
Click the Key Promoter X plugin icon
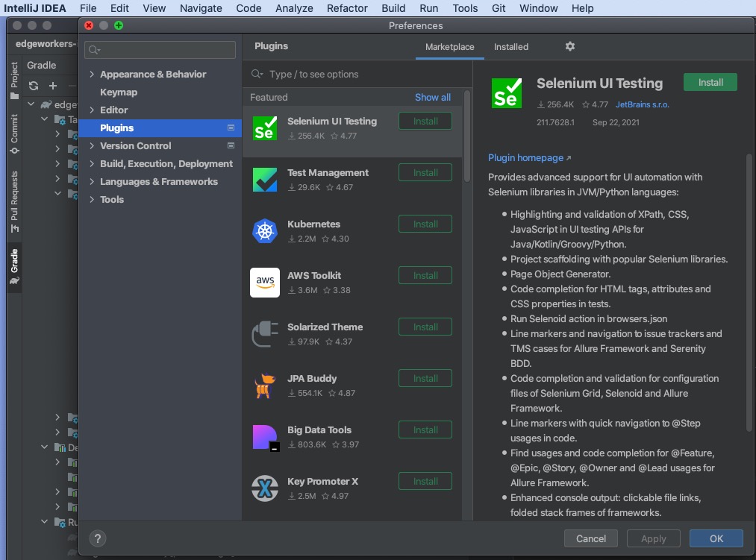tap(265, 488)
